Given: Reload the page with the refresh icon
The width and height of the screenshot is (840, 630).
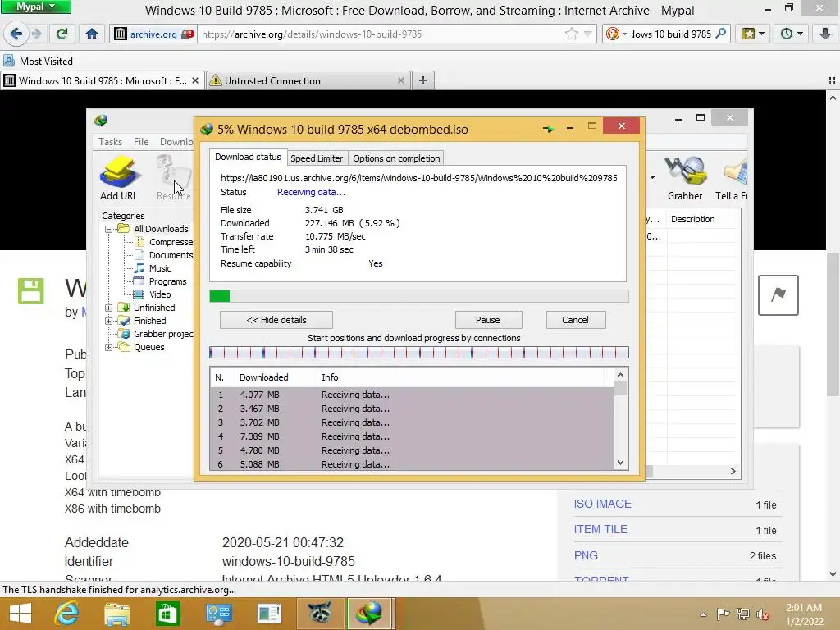Looking at the screenshot, I should pyautogui.click(x=62, y=34).
